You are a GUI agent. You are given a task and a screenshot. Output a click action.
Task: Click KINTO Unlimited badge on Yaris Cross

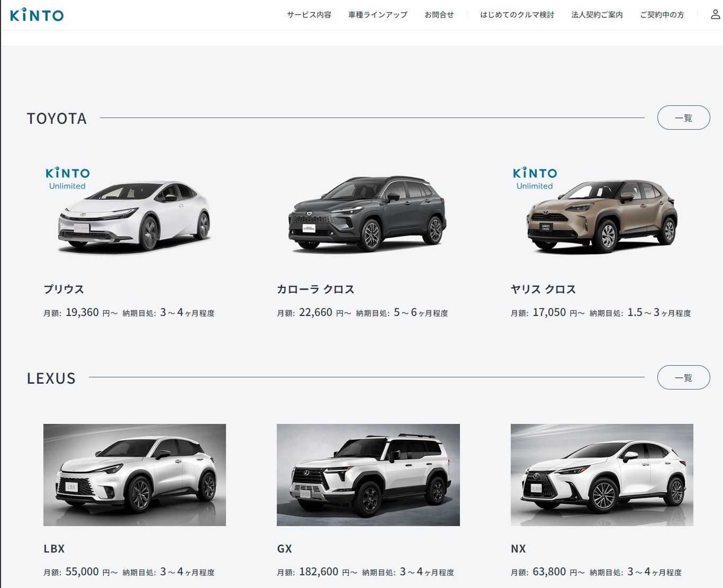(535, 178)
